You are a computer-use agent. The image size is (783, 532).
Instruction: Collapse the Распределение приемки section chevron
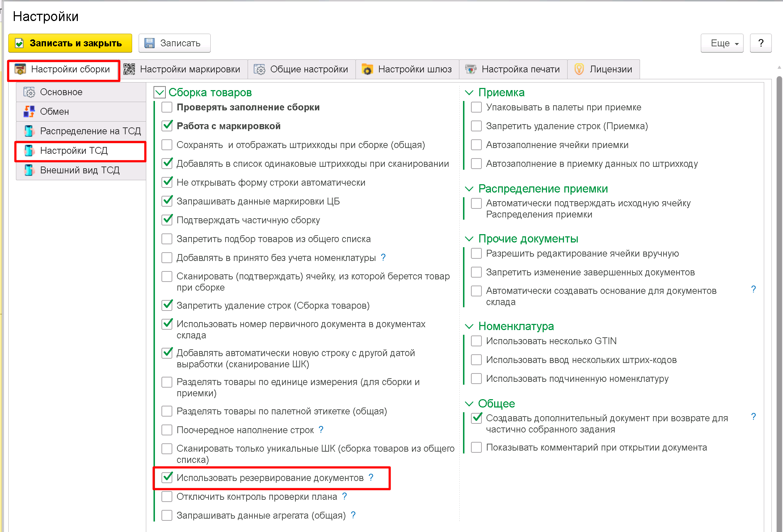tap(469, 189)
